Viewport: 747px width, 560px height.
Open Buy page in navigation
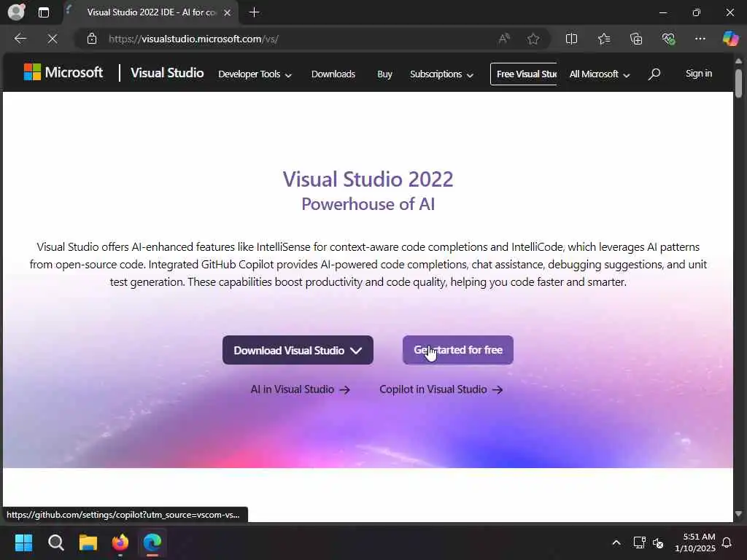coord(384,74)
